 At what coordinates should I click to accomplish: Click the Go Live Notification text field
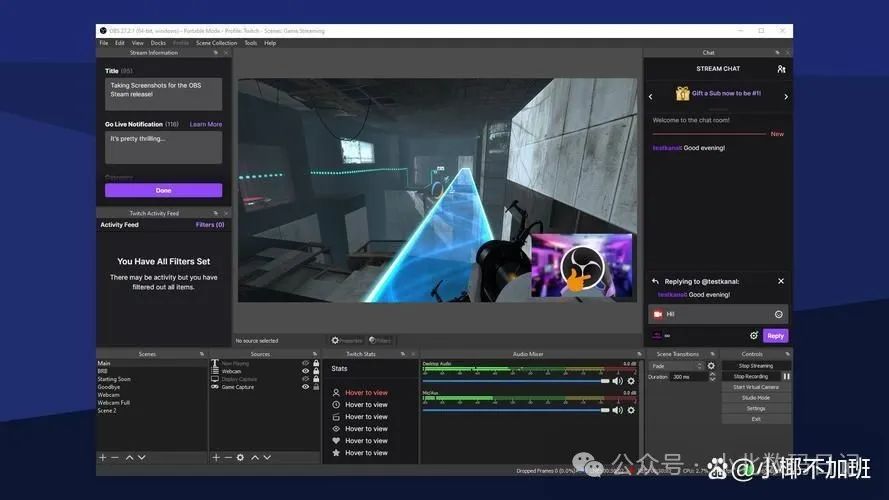click(163, 147)
